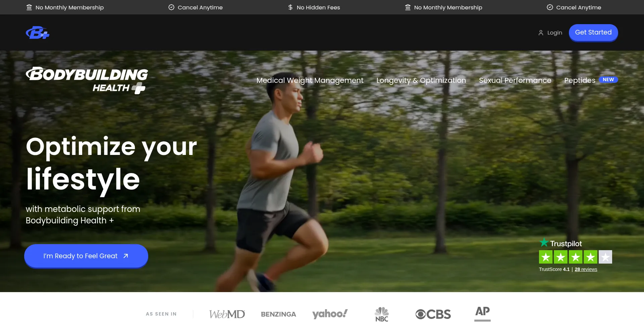Viewport: 644px width, 333px height.
Task: Click the metabolic support subheading text
Action: pyautogui.click(x=83, y=215)
